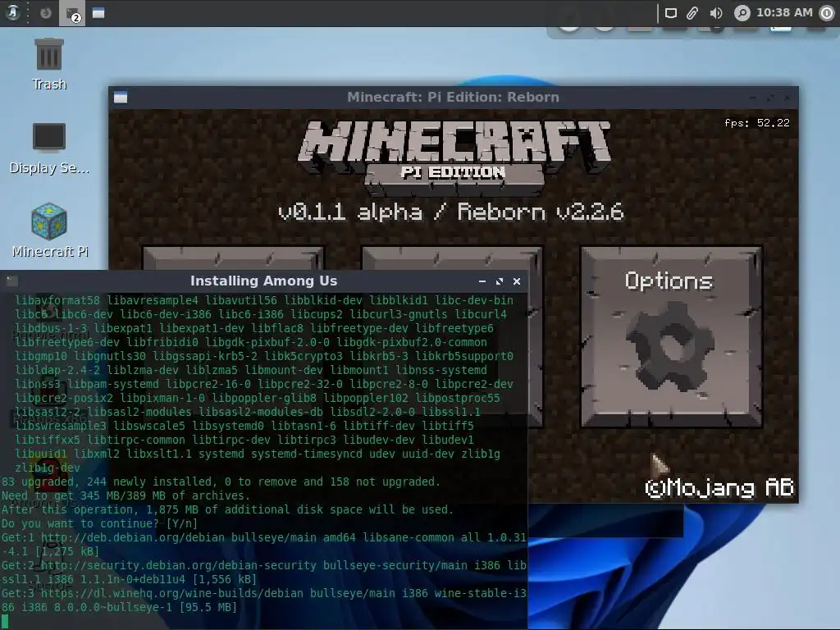
Task: Minimize the Installing Among Us terminal
Action: tap(482, 281)
